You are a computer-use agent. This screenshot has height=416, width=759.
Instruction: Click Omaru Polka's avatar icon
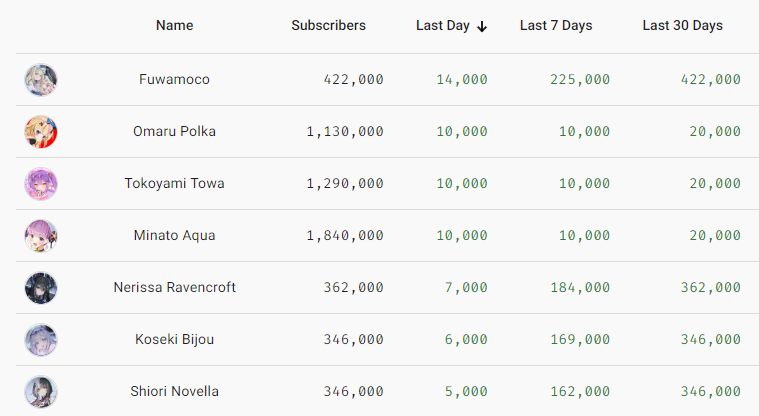point(41,132)
